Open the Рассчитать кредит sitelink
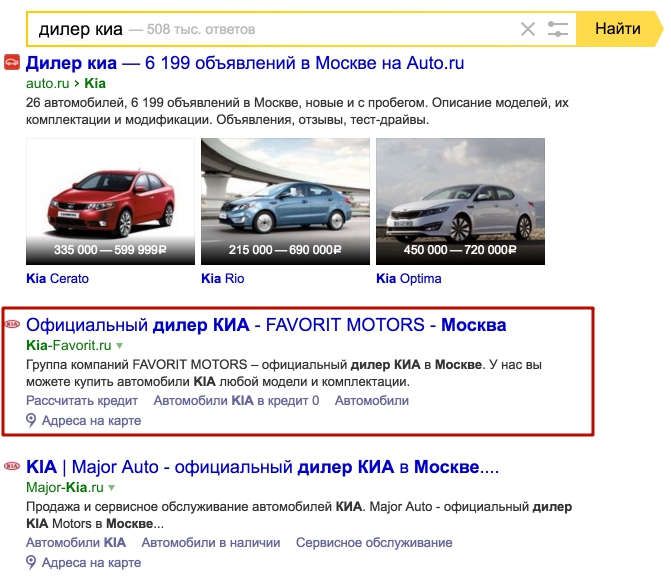671x585 pixels. [x=82, y=401]
